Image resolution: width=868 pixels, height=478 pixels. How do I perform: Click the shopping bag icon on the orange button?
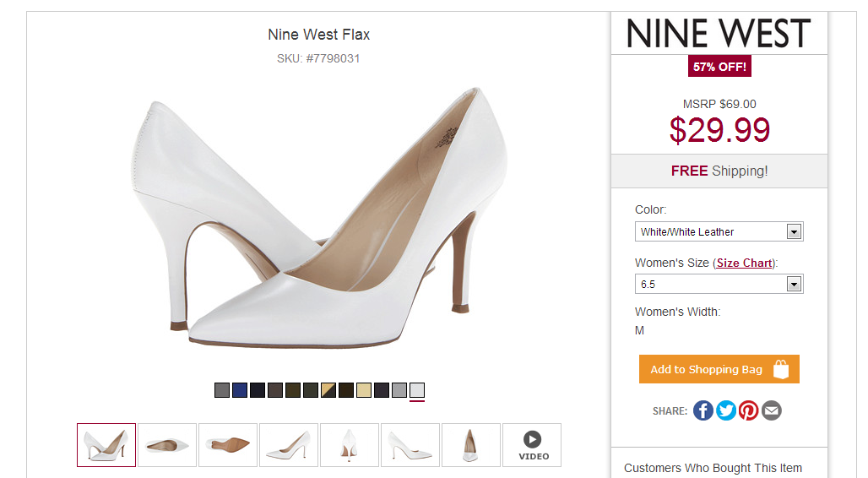(x=781, y=369)
